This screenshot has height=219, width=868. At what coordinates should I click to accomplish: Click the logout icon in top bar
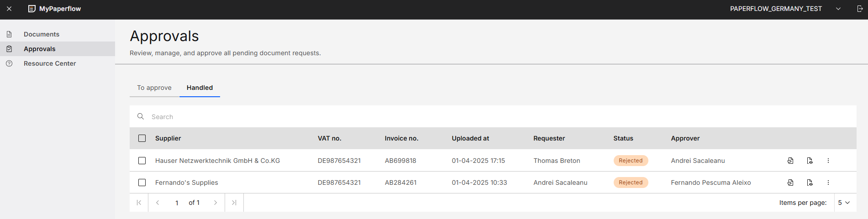860,9
